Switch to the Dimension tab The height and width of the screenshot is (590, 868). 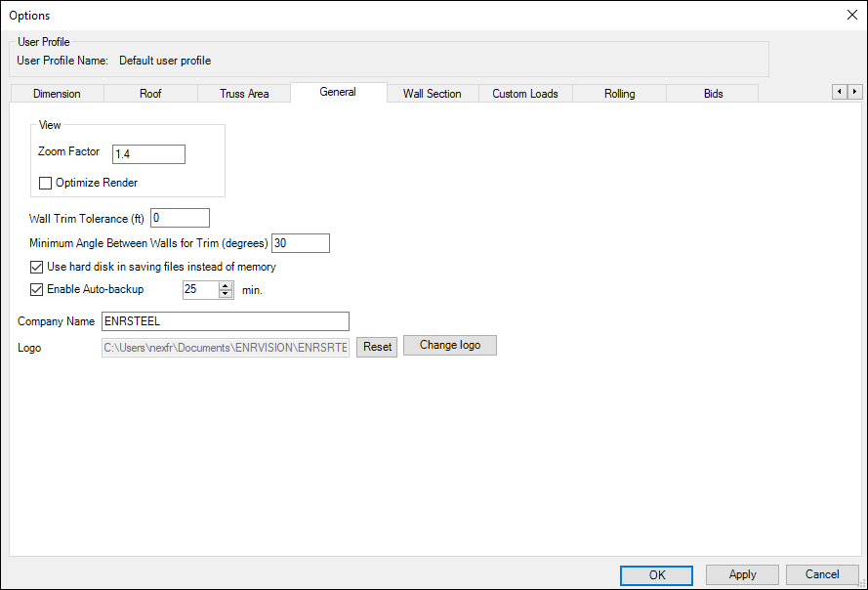57,94
